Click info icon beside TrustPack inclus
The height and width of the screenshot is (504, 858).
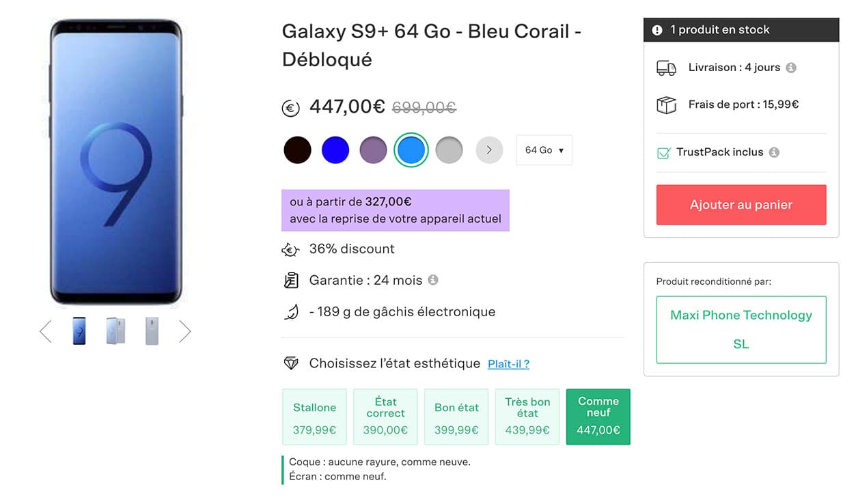774,152
